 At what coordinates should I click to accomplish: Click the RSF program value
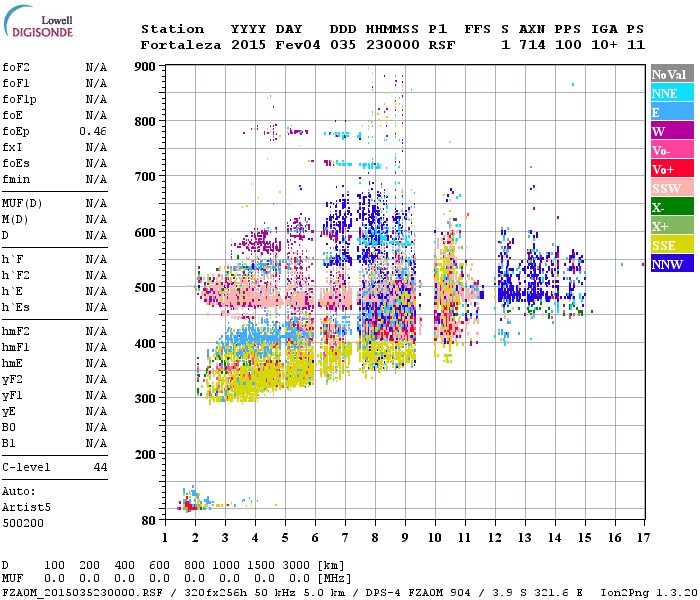[x=442, y=45]
